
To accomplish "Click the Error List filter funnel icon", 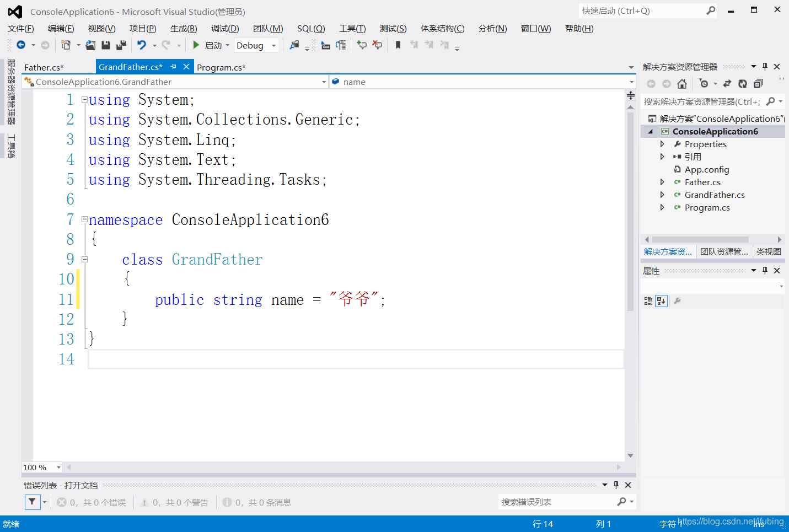I will pos(32,502).
